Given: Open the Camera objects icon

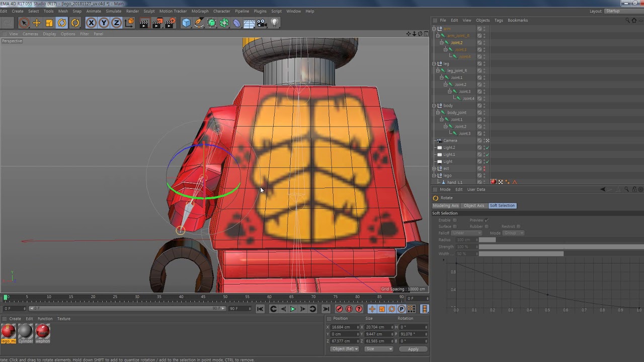Looking at the screenshot, I should [262, 23].
